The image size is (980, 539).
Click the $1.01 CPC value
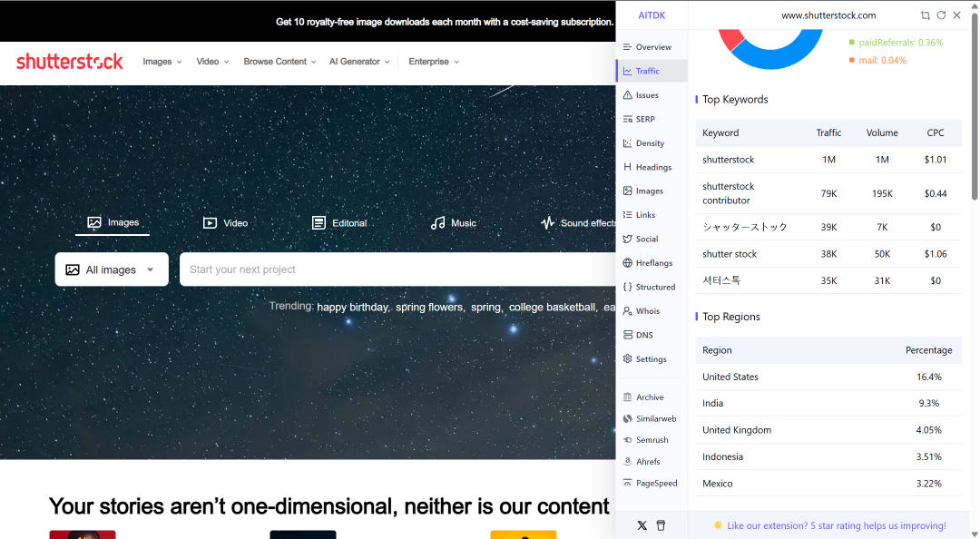click(x=935, y=160)
